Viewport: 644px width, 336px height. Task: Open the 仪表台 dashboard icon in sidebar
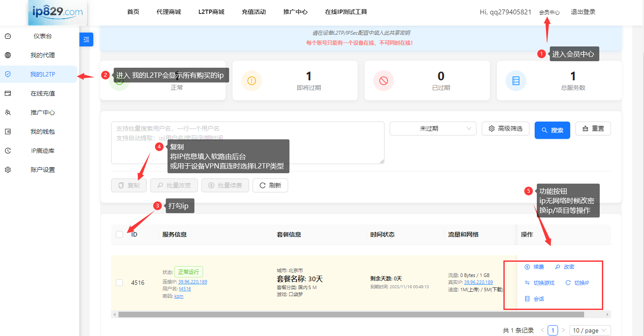click(x=8, y=36)
